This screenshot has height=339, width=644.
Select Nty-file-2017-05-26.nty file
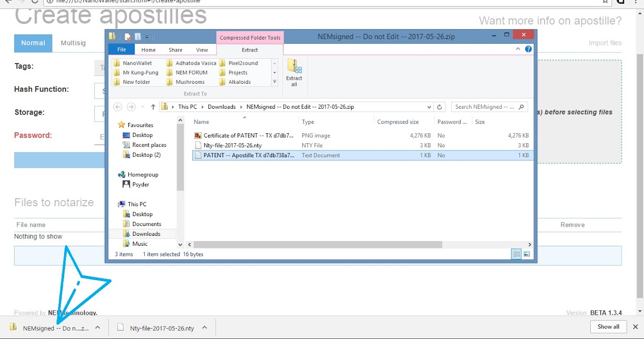(x=362, y=145)
